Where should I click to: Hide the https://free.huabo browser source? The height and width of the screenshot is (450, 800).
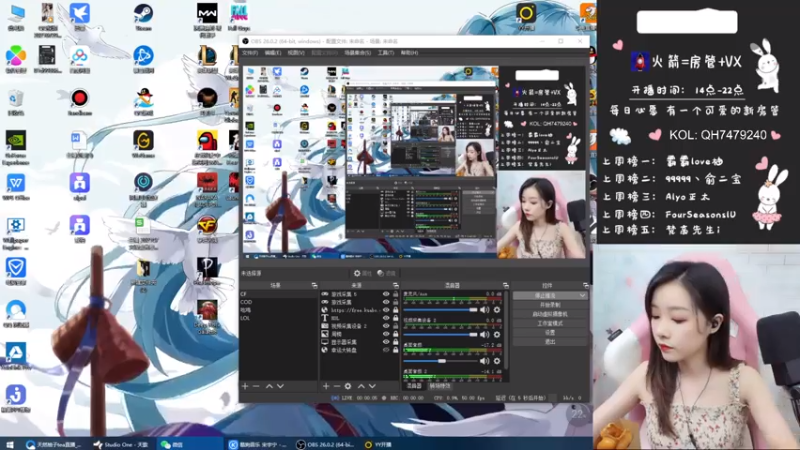coord(386,310)
